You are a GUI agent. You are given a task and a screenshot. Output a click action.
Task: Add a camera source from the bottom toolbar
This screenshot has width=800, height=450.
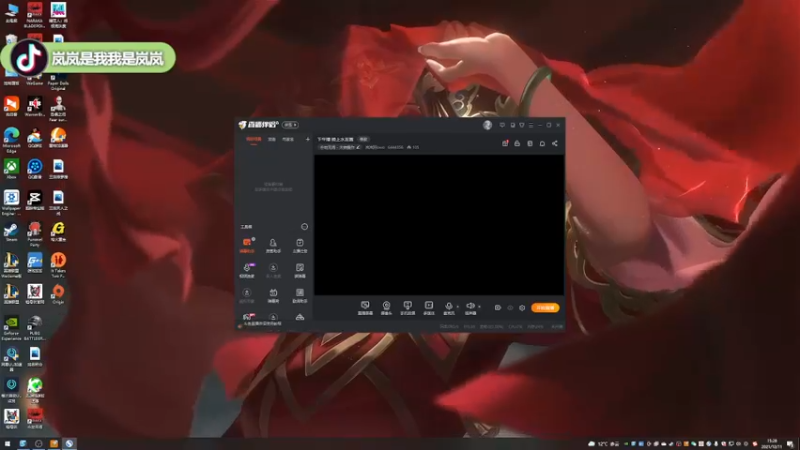(386, 308)
